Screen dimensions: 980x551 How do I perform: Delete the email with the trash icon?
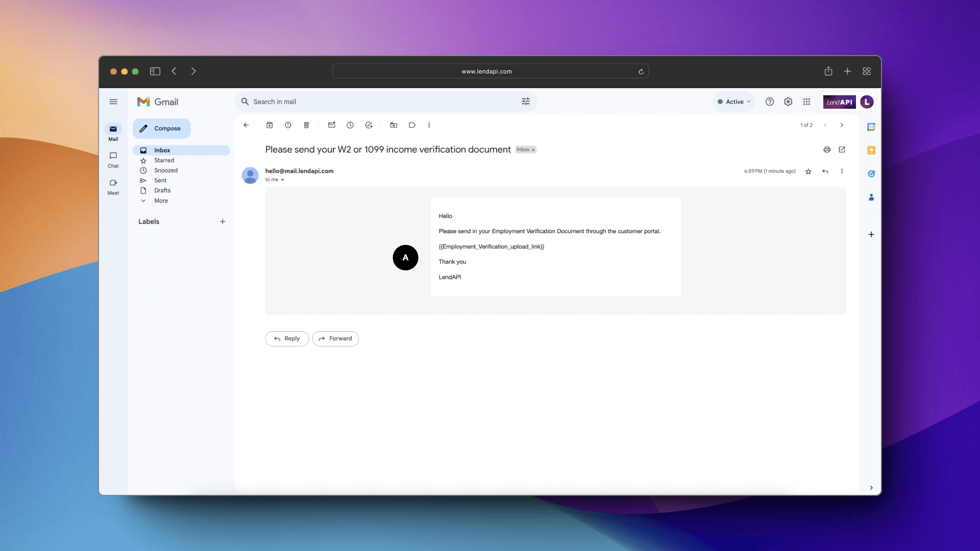click(x=307, y=125)
